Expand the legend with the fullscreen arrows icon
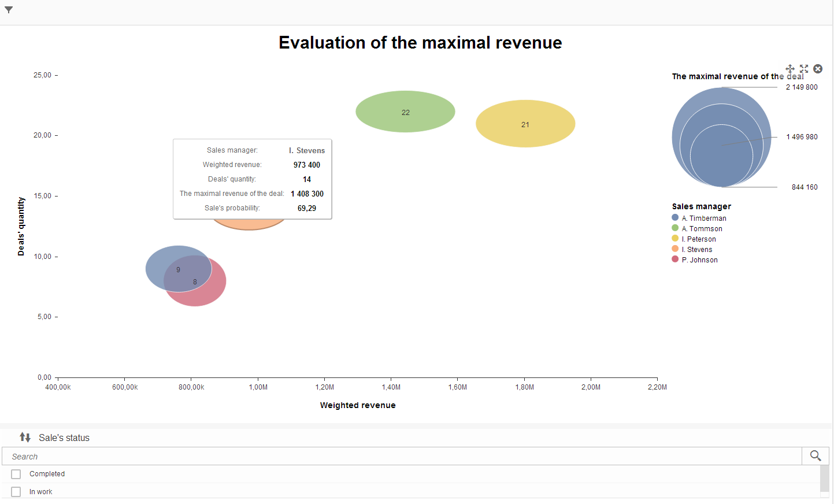834x504 pixels. [804, 69]
